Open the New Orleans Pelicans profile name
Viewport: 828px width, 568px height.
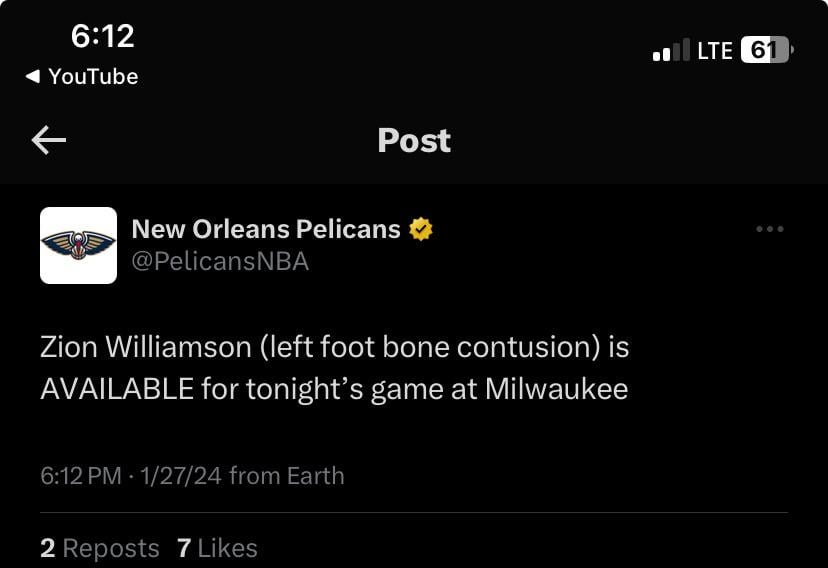pos(266,229)
